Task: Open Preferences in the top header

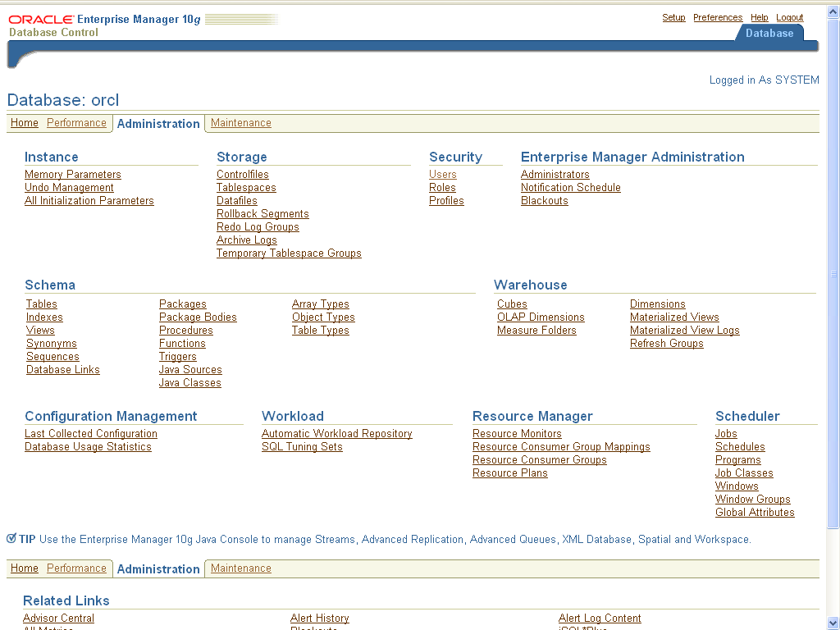Action: (717, 18)
